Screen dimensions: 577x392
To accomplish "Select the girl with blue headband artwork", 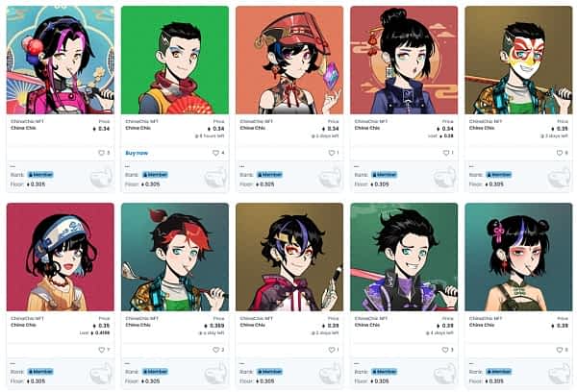I will click(x=61, y=257).
